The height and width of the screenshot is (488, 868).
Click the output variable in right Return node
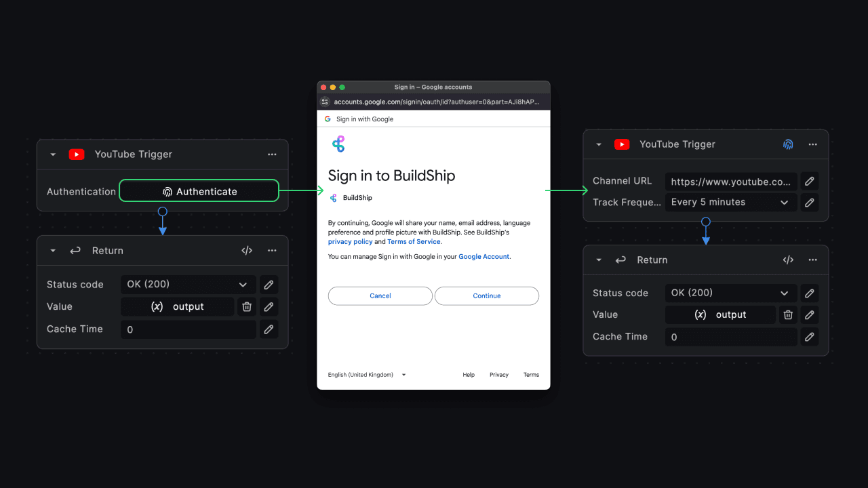[720, 314]
